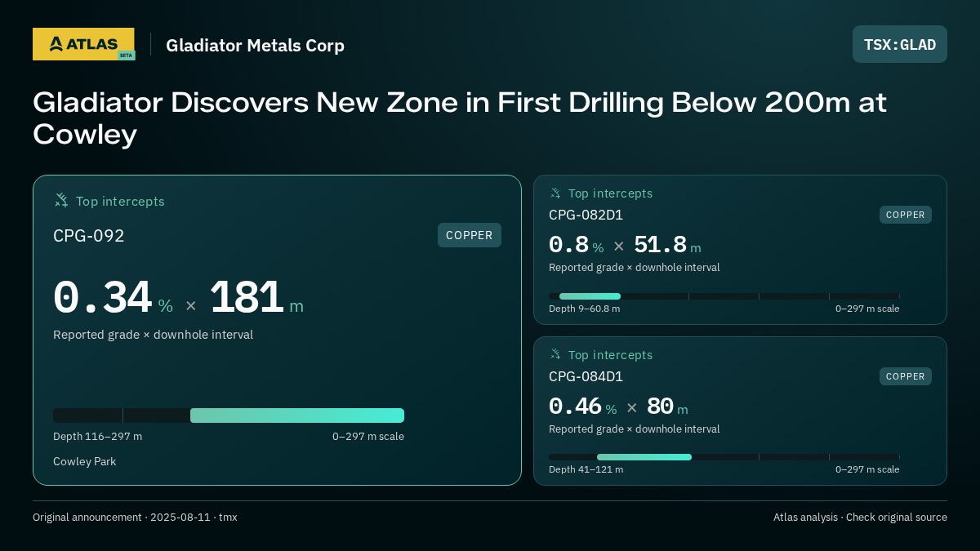Click 'Reported grade × downhole interval' under 0.46%
Image resolution: width=980 pixels, height=551 pixels.
[634, 429]
